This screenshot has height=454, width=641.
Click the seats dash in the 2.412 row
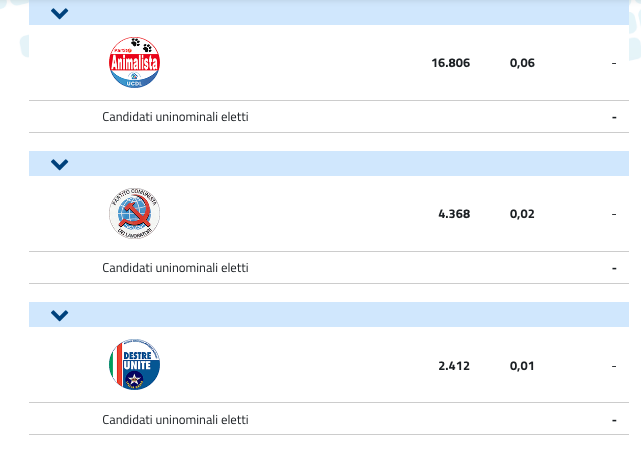(613, 366)
